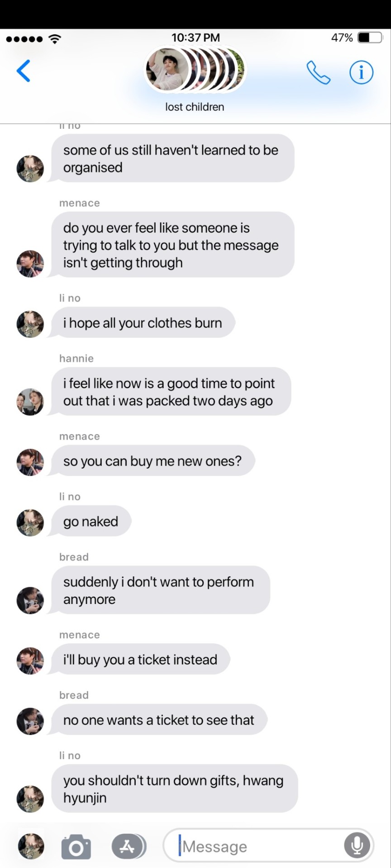The image size is (391, 868).
Task: Tap the lost children group name
Action: pyautogui.click(x=195, y=107)
